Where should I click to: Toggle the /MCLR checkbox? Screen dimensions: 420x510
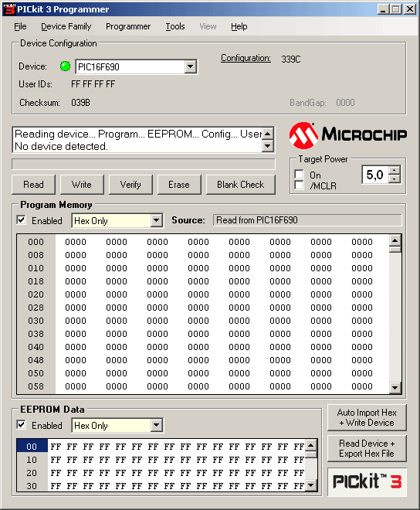coord(299,185)
